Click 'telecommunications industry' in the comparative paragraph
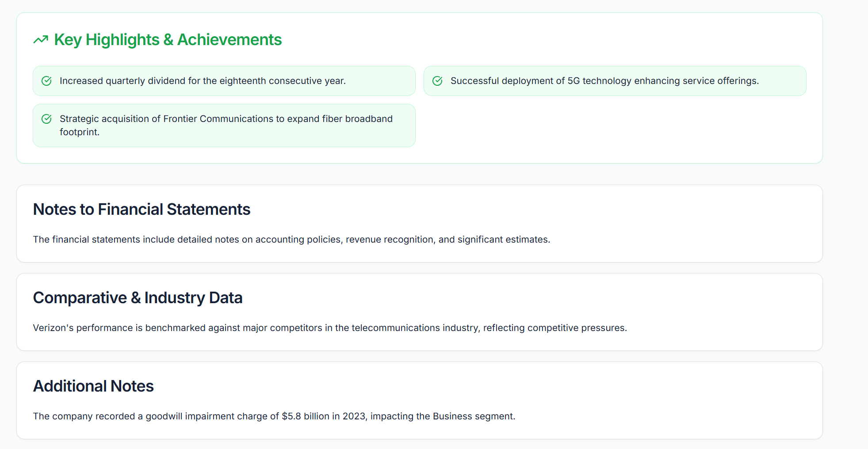 [x=414, y=328]
